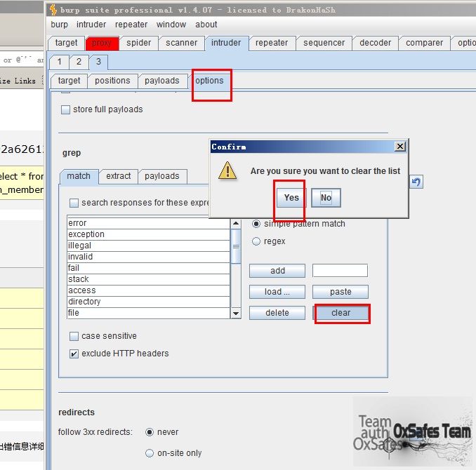Open the spider tab

tap(139, 43)
